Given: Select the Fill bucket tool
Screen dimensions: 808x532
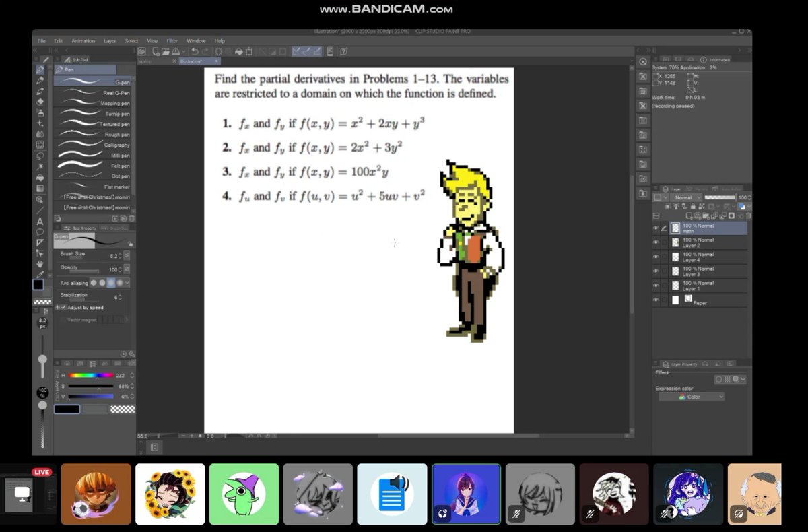Looking at the screenshot, I should [x=40, y=177].
